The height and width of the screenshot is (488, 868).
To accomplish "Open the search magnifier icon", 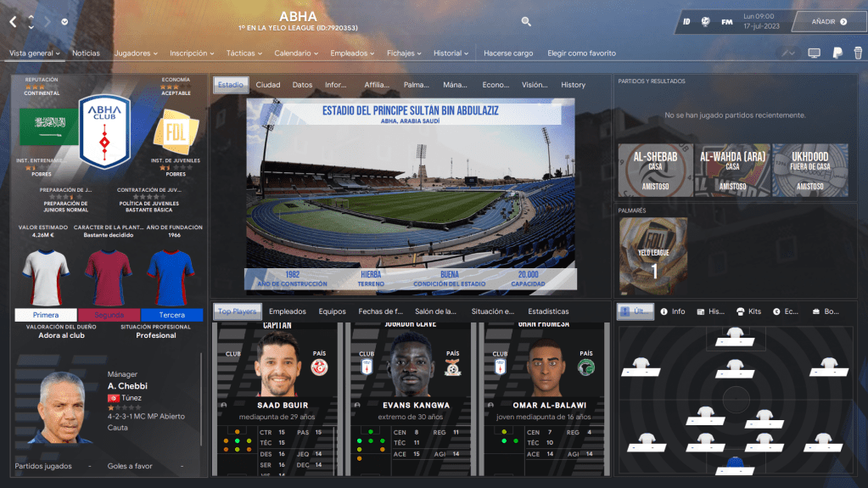I will point(526,21).
